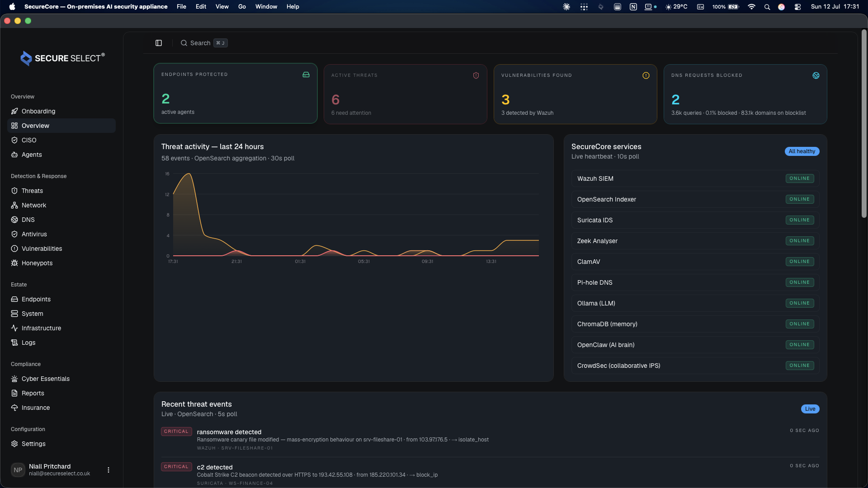The image size is (868, 488).
Task: Click the All healthy badge
Action: pyautogui.click(x=802, y=151)
